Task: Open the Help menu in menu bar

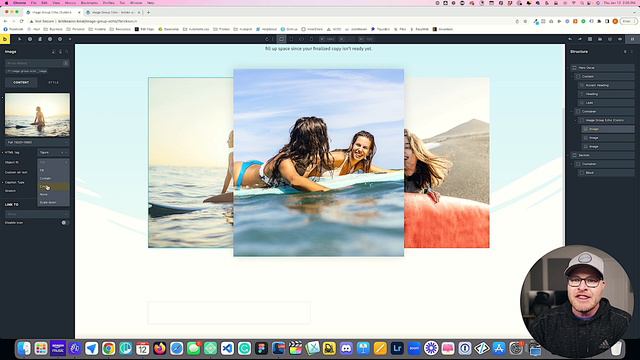Action: (x=151, y=3)
